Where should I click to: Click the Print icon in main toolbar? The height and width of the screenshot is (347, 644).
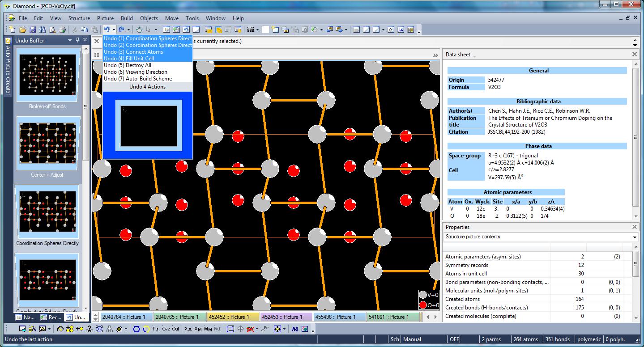coord(62,30)
